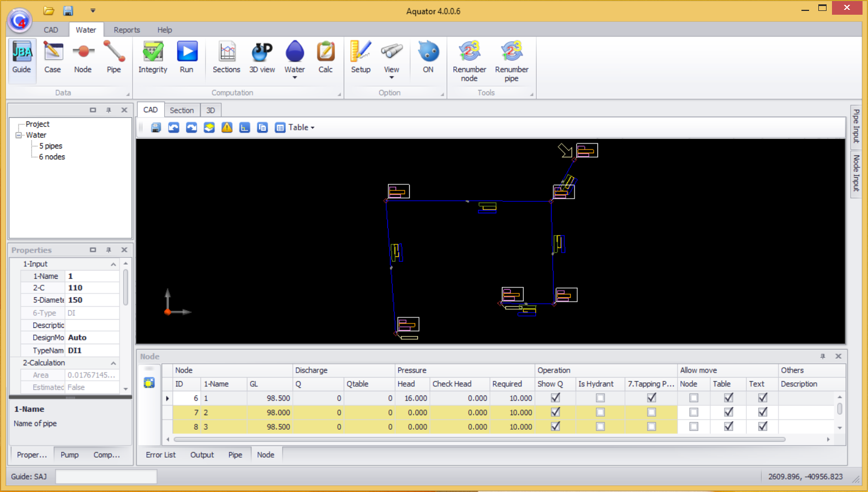Viewport: 868px width, 492px height.
Task: Open the Output tab at bottom
Action: (202, 455)
